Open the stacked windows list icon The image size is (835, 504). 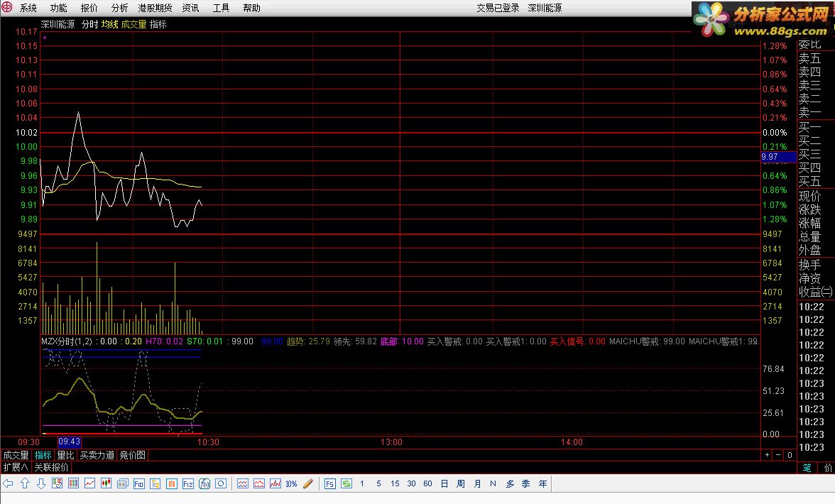tap(122, 483)
